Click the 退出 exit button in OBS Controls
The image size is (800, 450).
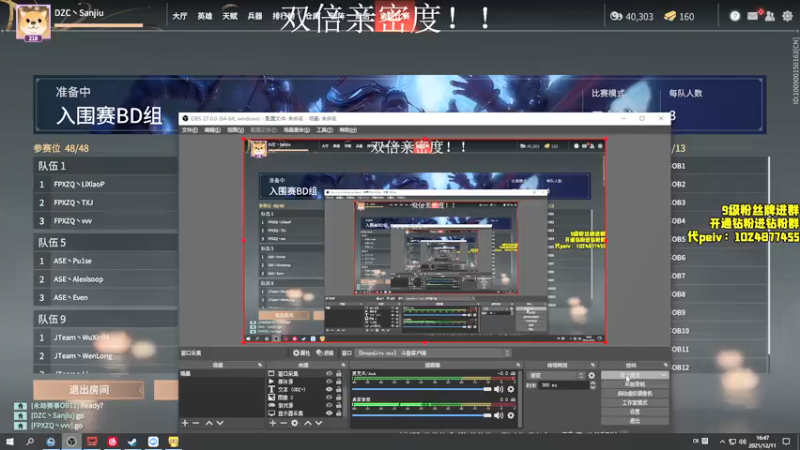pyautogui.click(x=635, y=421)
